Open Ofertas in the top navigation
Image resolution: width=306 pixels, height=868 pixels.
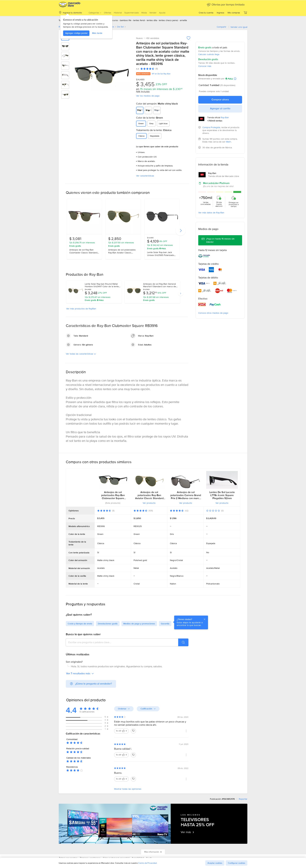coord(107,13)
